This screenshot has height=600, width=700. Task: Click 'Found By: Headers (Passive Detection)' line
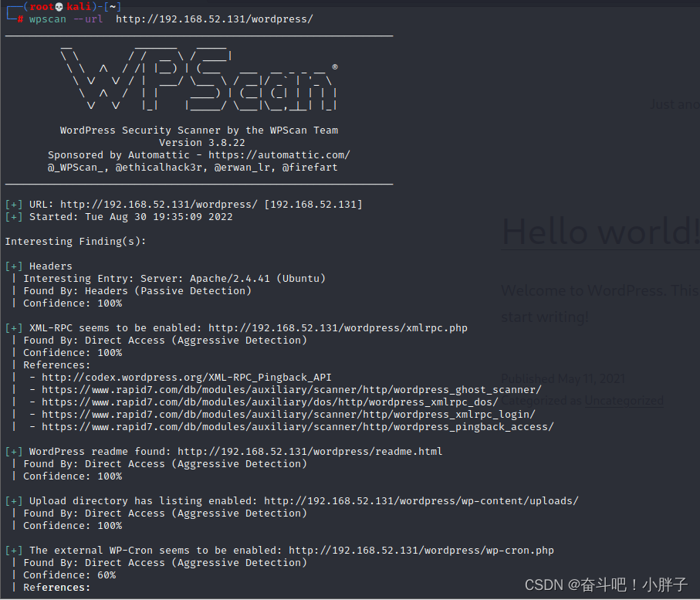coord(137,291)
